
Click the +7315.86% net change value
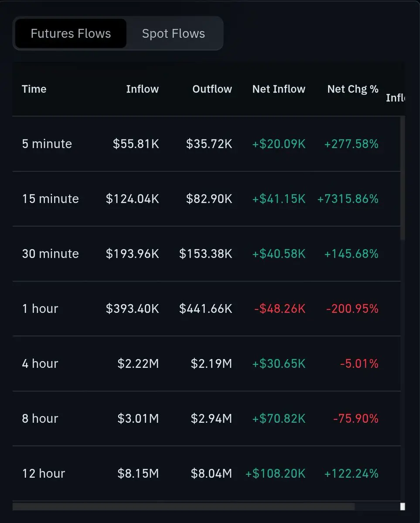tap(348, 199)
